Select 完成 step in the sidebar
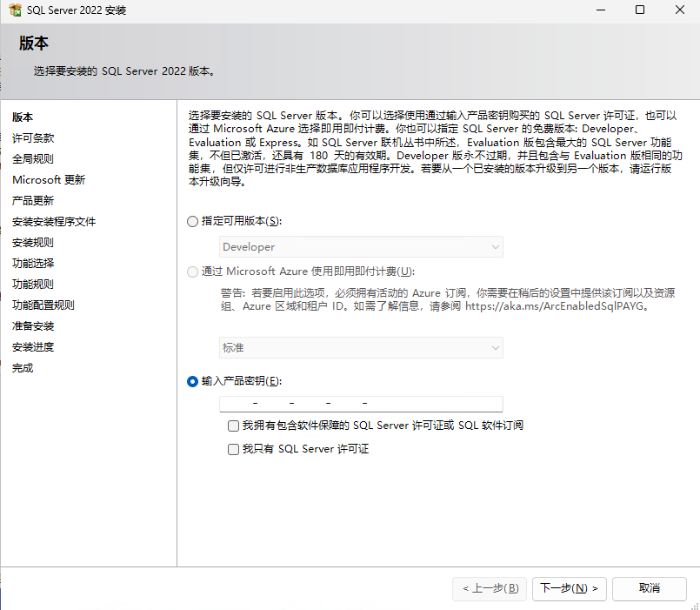The image size is (700, 610). click(x=23, y=368)
